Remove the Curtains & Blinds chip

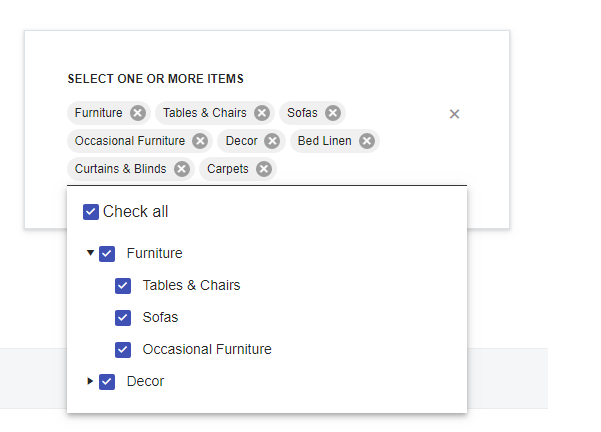coord(182,169)
